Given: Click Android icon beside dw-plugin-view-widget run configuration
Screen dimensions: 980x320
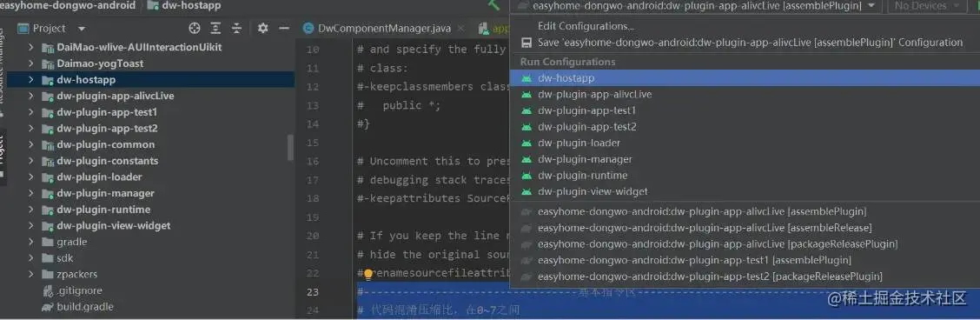Looking at the screenshot, I should (526, 192).
